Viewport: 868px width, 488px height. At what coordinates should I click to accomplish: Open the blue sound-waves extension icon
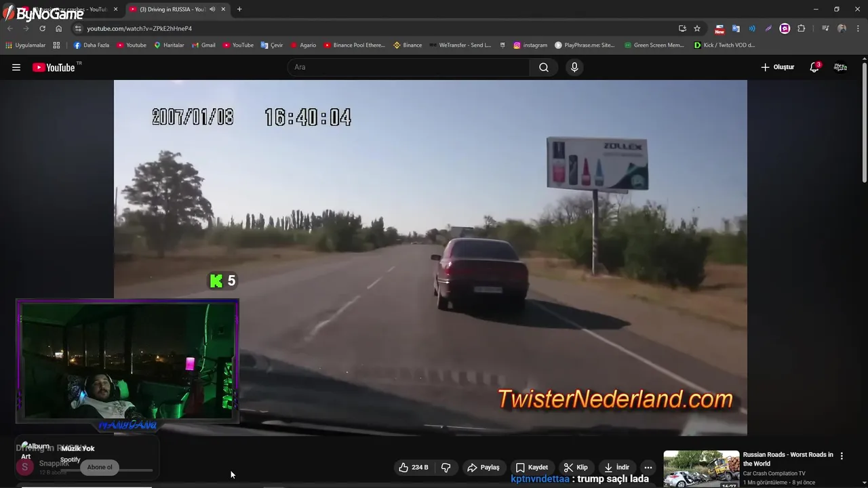[752, 28]
